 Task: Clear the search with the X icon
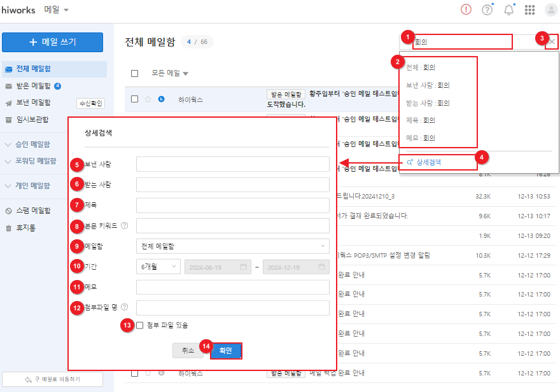[x=552, y=41]
